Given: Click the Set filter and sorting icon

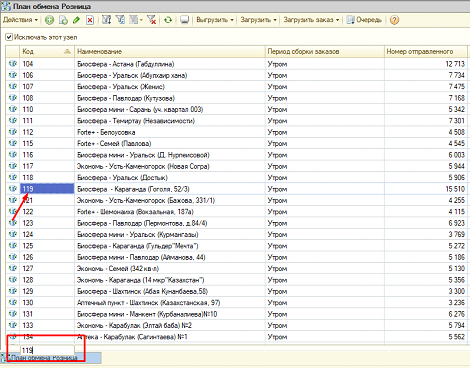Looking at the screenshot, I should pos(106,20).
